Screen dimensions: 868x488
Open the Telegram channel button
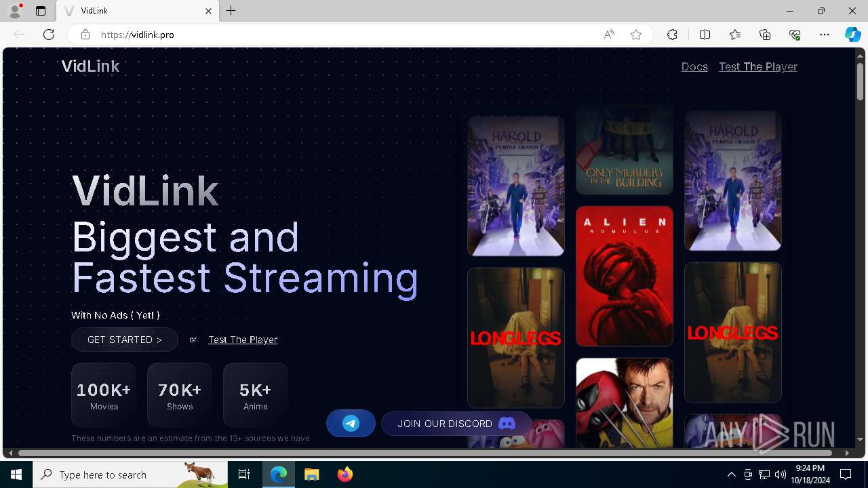351,424
